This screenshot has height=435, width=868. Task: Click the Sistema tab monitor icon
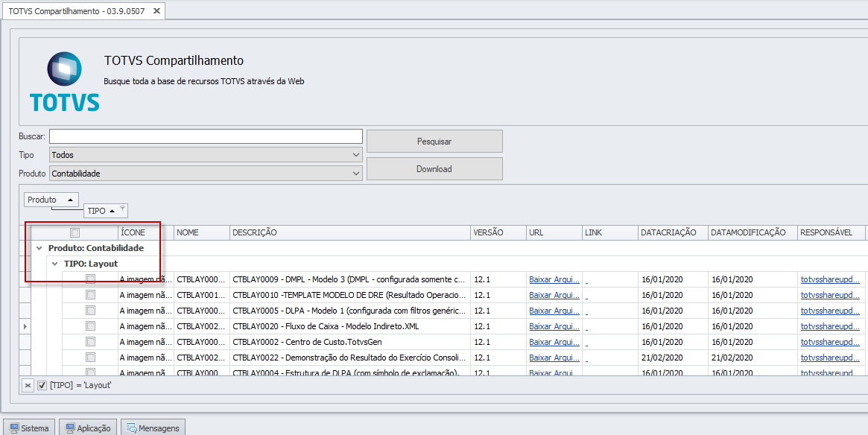click(x=14, y=428)
